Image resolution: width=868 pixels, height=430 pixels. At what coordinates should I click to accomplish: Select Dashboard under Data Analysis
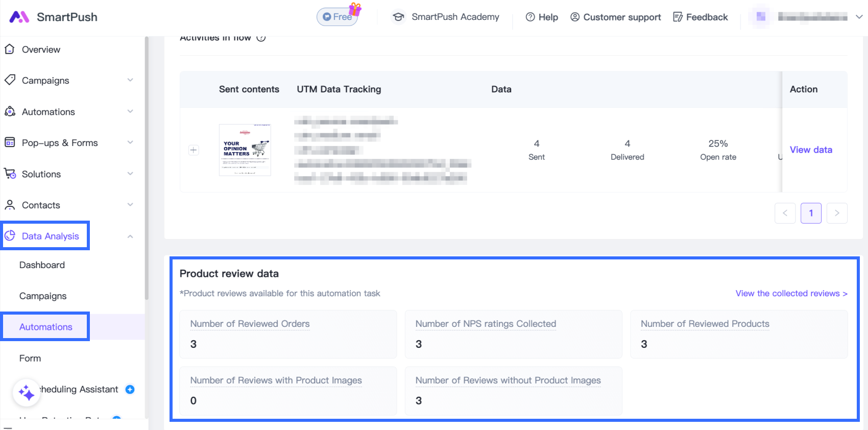(42, 265)
